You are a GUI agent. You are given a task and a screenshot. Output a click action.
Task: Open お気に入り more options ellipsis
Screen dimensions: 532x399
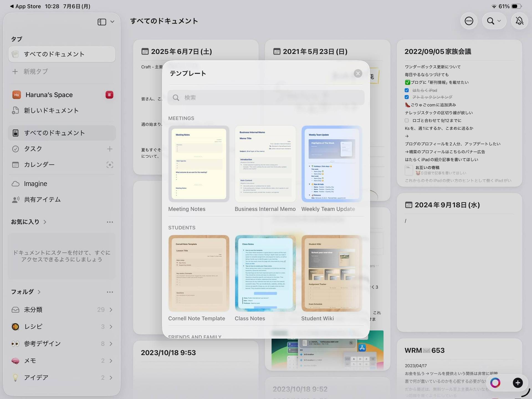[x=110, y=222]
